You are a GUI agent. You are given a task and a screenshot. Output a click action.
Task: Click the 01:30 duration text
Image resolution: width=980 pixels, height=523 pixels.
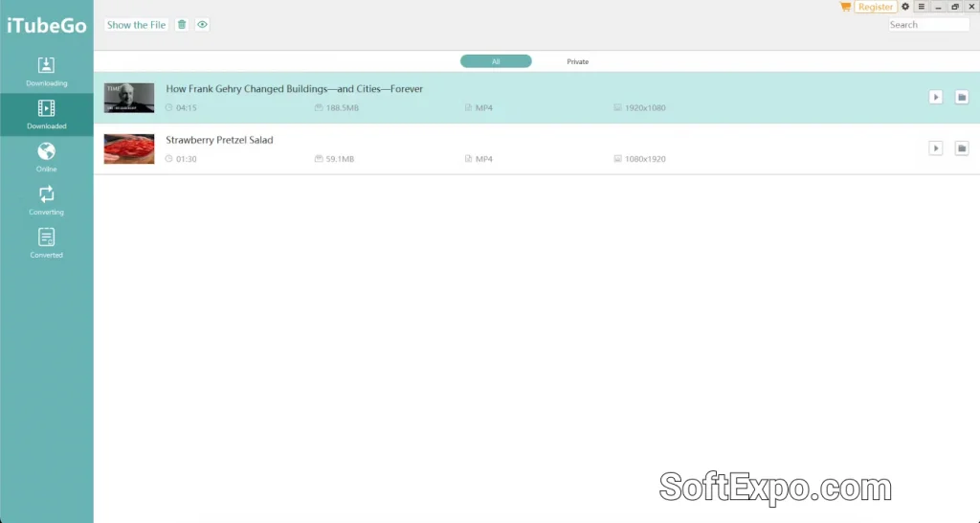pyautogui.click(x=187, y=159)
